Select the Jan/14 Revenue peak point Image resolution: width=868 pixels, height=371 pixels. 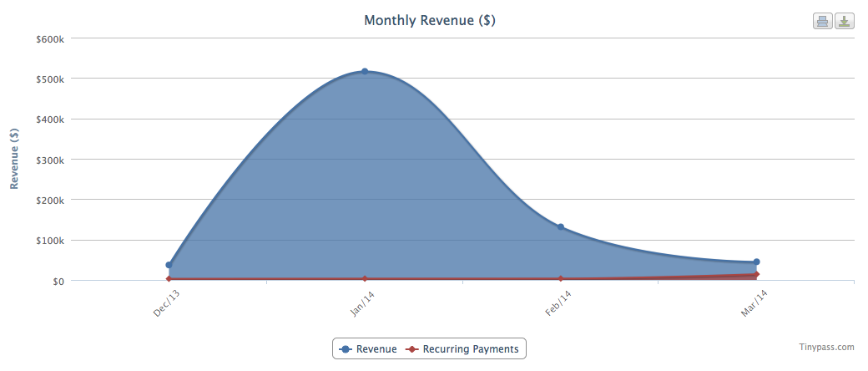tap(365, 72)
